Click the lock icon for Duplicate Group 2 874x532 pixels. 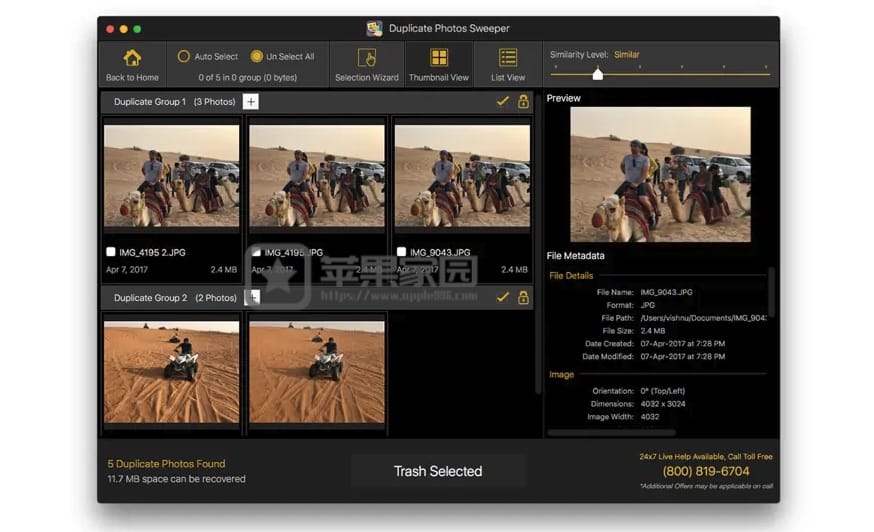(x=523, y=297)
